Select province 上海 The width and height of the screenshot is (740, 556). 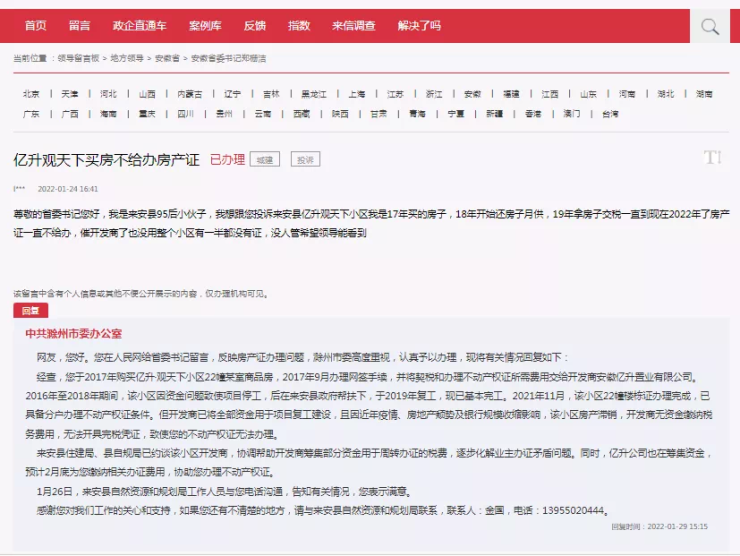click(x=357, y=94)
